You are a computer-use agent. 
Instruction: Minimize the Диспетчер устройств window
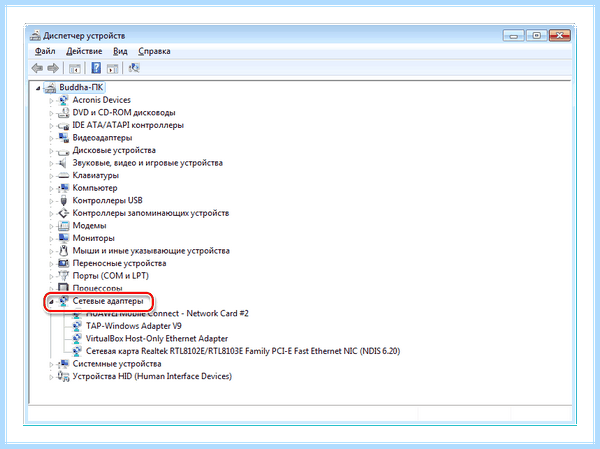pyautogui.click(x=514, y=36)
